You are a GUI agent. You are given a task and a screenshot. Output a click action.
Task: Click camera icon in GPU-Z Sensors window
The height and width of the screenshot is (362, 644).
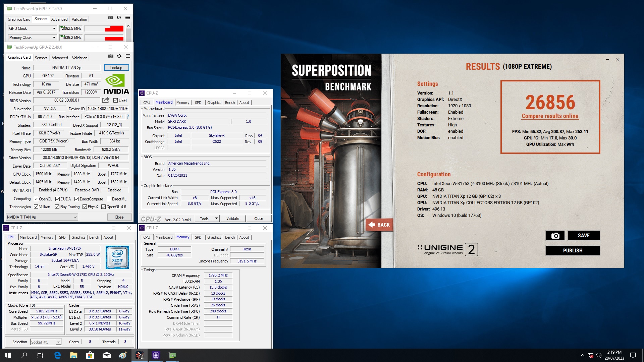pos(110,17)
